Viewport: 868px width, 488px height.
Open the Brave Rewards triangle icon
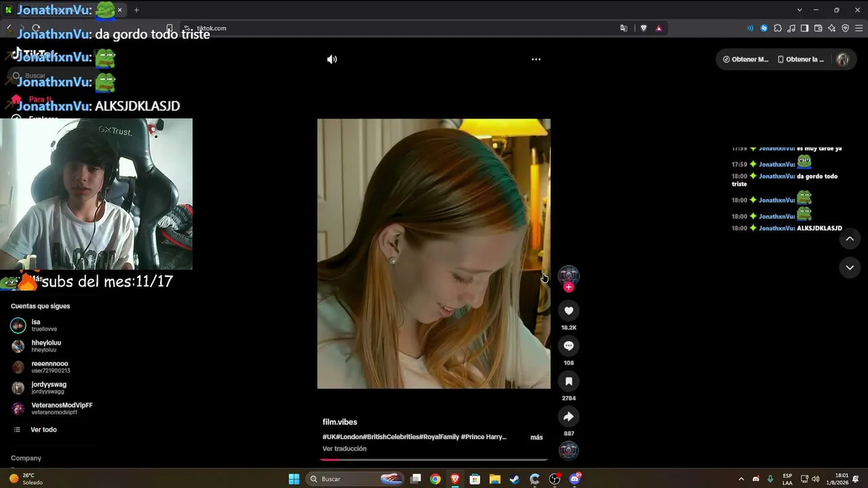(x=658, y=28)
